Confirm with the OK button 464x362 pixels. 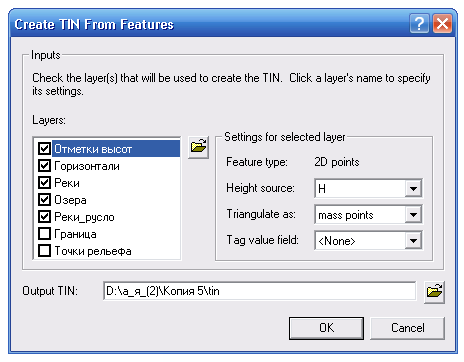[x=326, y=328]
